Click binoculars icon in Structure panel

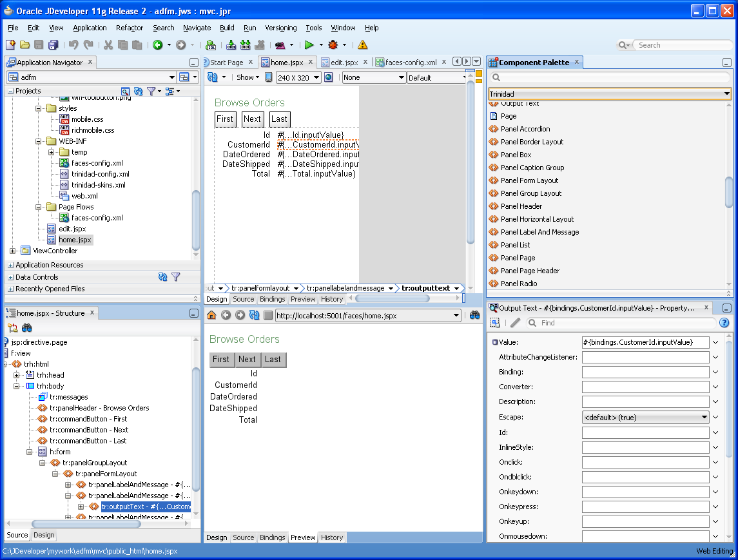(x=27, y=327)
